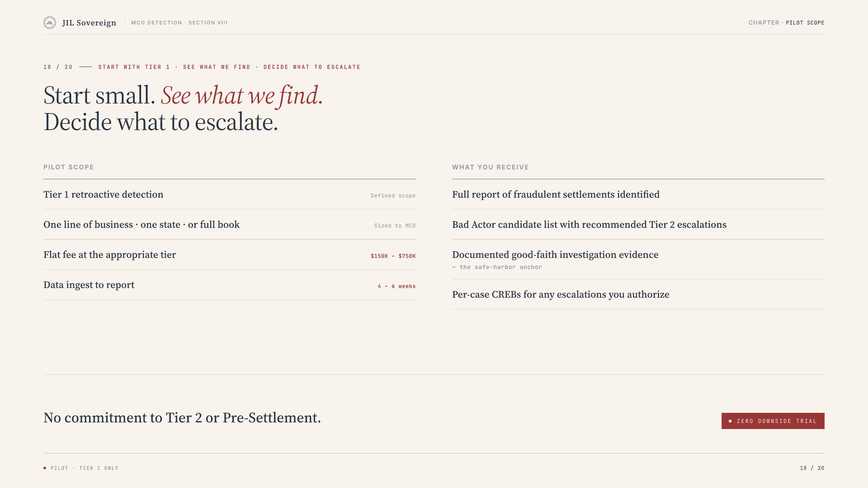Click the safe-harbor anchor subtext

[x=497, y=267]
